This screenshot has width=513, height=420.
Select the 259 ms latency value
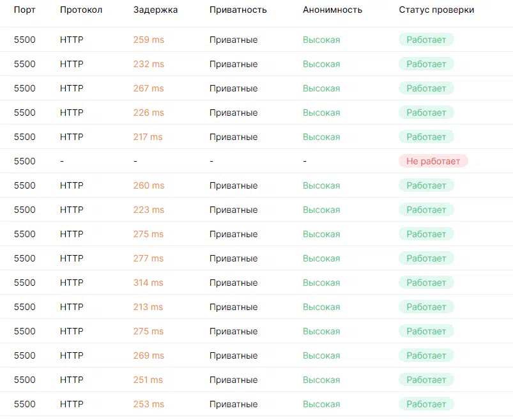149,40
